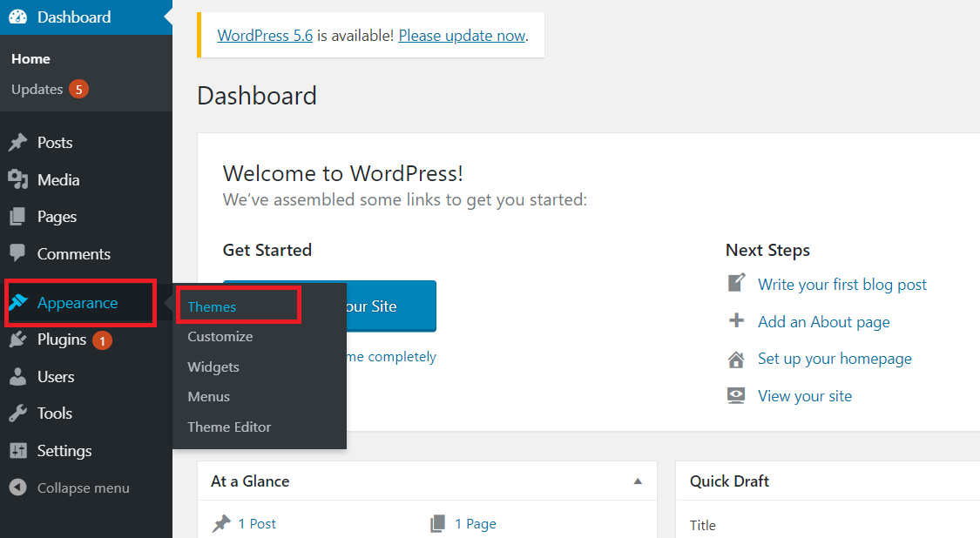Collapse the At a Glance panel
This screenshot has height=538, width=980.
click(638, 481)
